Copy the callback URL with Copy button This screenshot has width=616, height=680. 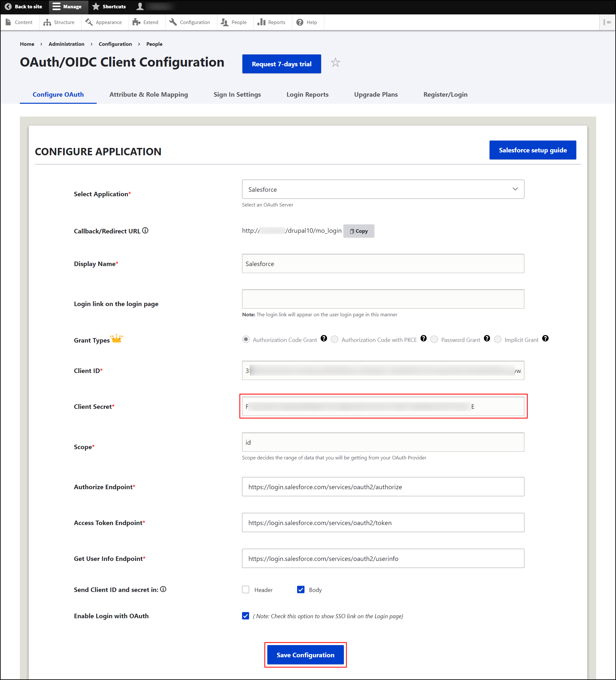(358, 231)
